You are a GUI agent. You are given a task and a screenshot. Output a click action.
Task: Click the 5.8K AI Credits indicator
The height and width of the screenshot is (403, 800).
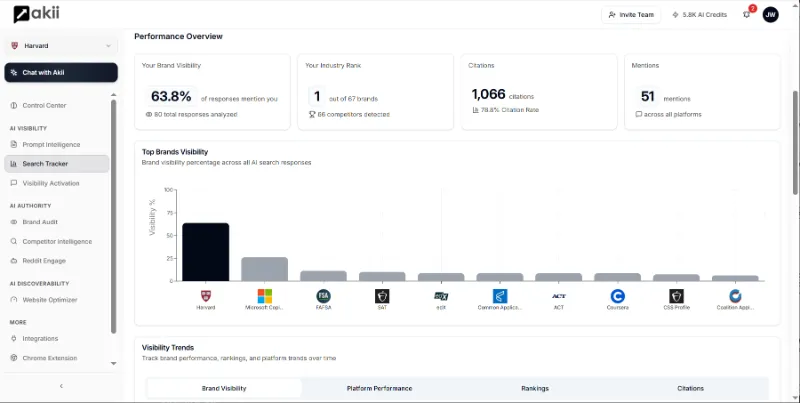coord(700,14)
